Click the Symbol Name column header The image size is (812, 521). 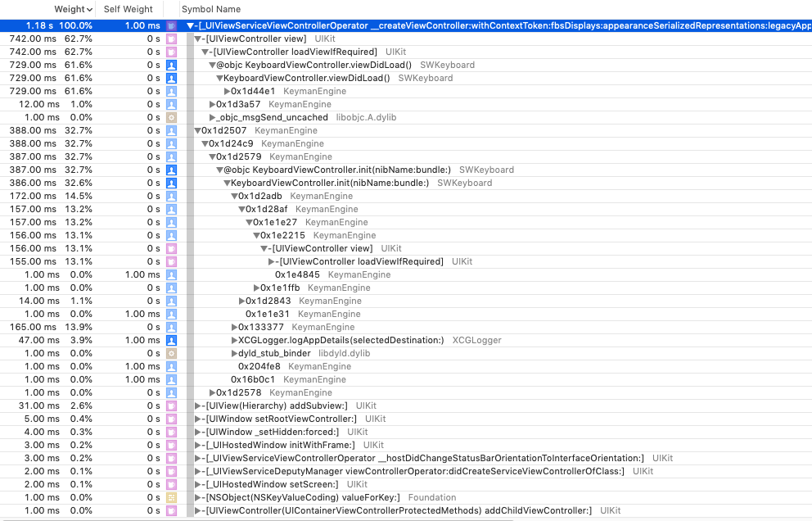tap(210, 9)
